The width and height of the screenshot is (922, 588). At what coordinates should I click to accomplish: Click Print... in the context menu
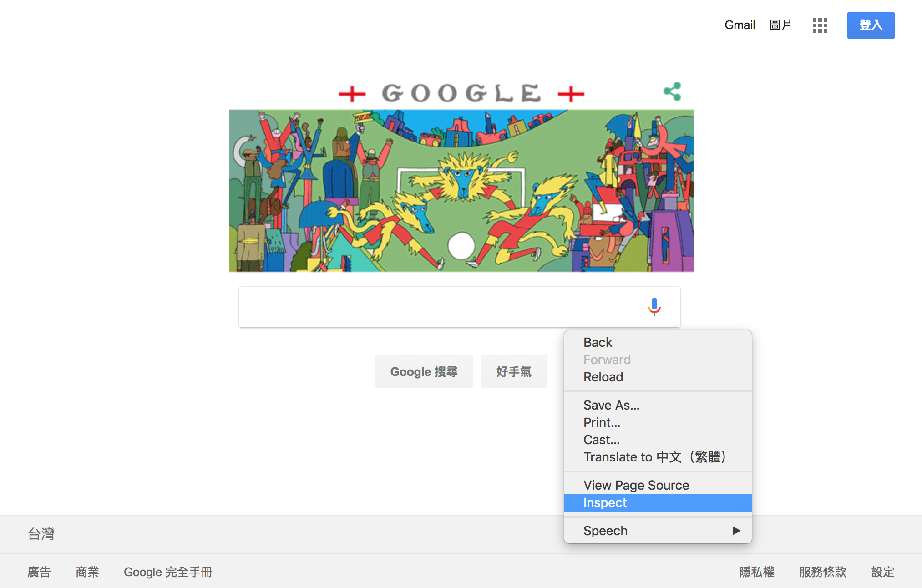coord(602,422)
